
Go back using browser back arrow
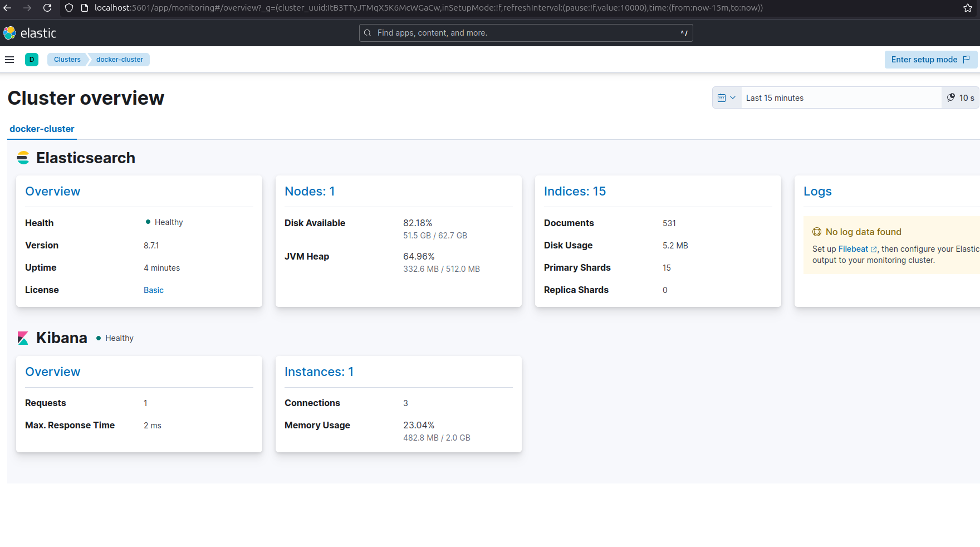pos(8,8)
